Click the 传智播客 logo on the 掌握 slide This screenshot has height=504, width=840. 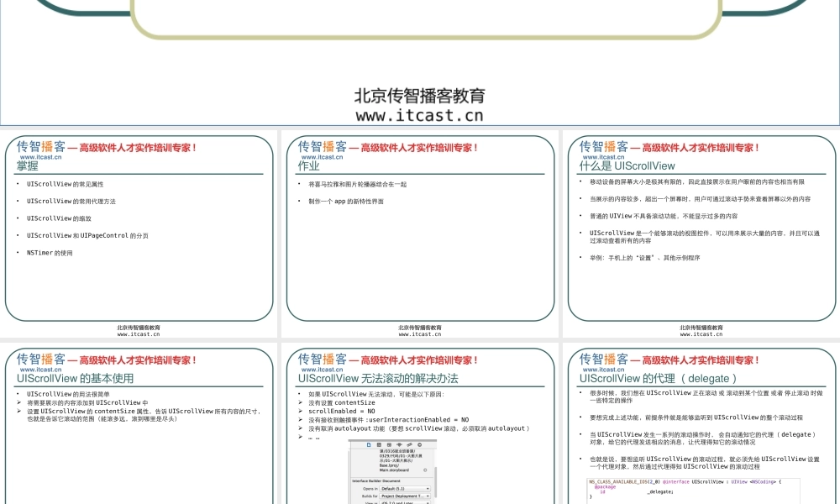[40, 147]
